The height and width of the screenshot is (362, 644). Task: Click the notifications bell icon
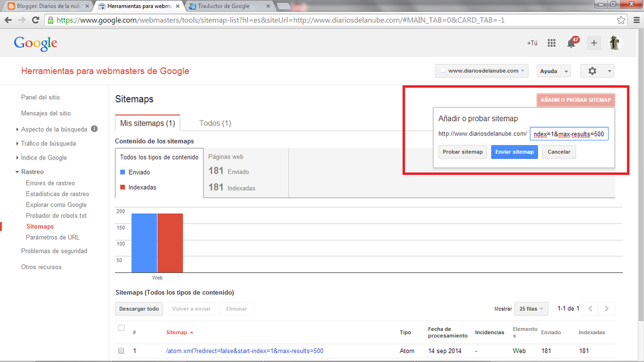click(x=572, y=44)
